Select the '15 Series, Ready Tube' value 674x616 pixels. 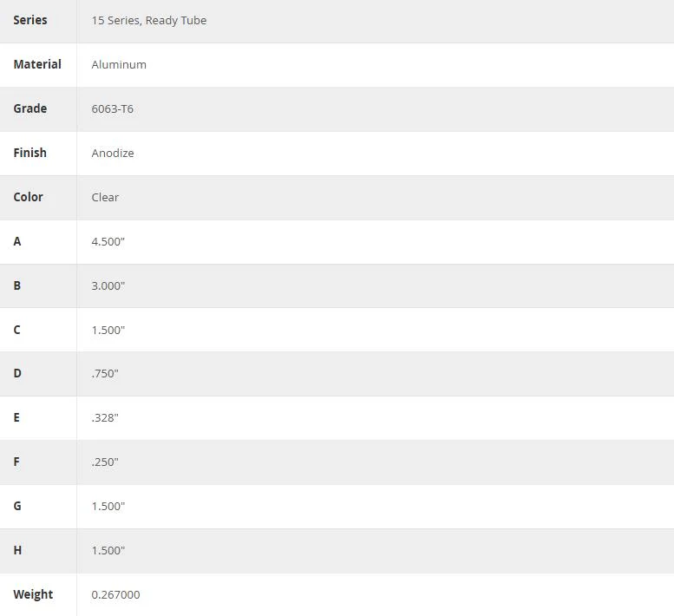click(148, 21)
